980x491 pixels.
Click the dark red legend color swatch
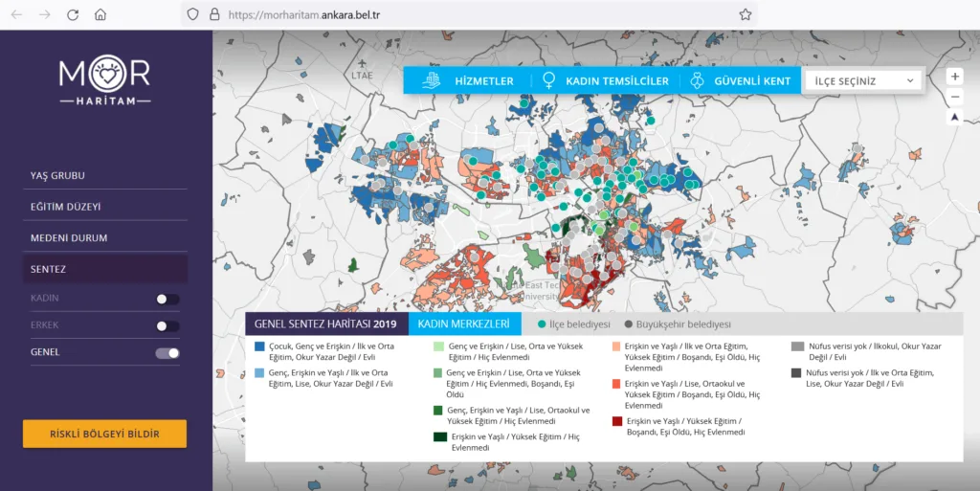click(x=617, y=421)
